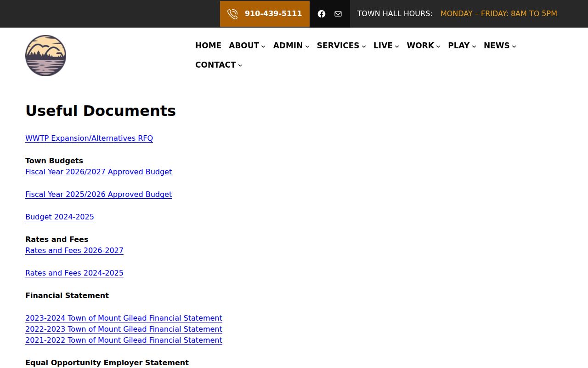Expand the Services menu chevron
Viewport: 588px width, 368px height.
364,46
